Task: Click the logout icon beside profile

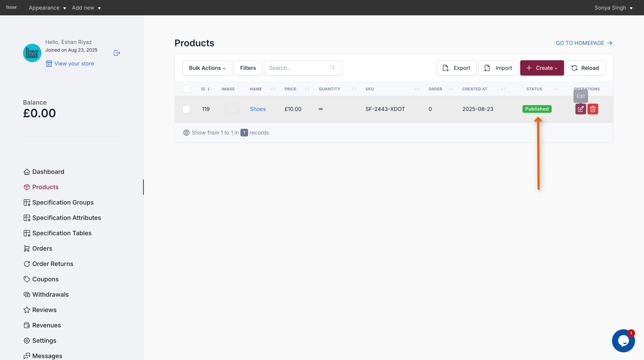Action: click(x=117, y=53)
